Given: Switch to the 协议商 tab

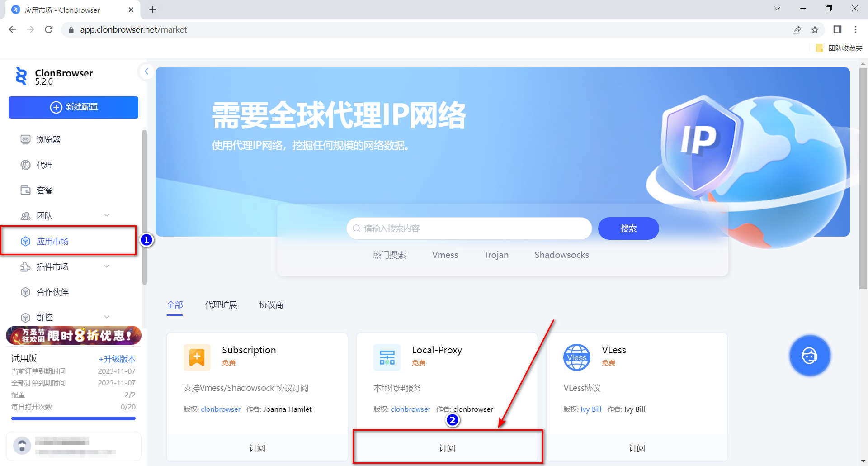Looking at the screenshot, I should point(271,305).
